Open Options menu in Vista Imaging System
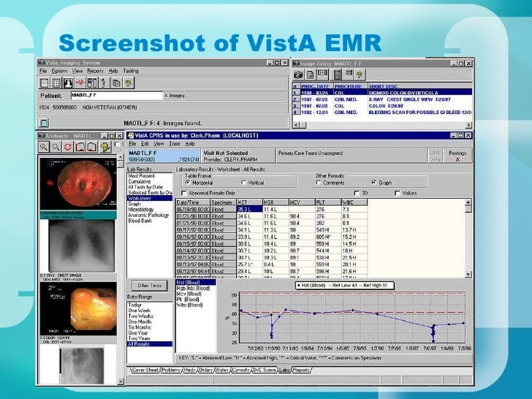532x399 pixels. tap(59, 71)
